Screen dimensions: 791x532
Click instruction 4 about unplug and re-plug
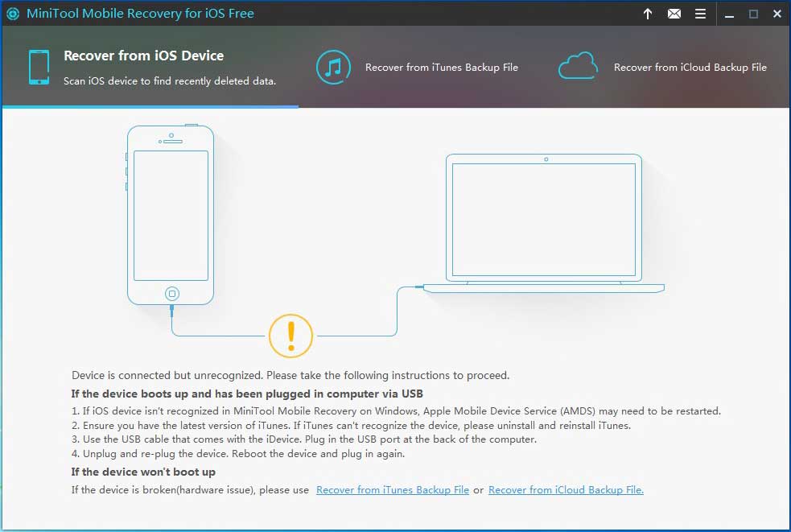click(x=238, y=453)
